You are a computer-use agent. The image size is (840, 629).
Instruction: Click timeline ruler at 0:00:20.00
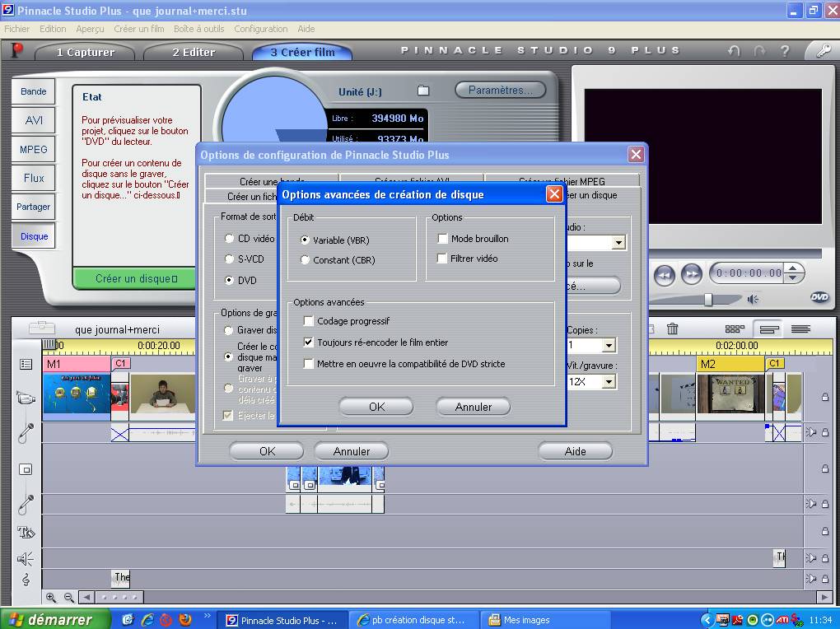pos(159,346)
